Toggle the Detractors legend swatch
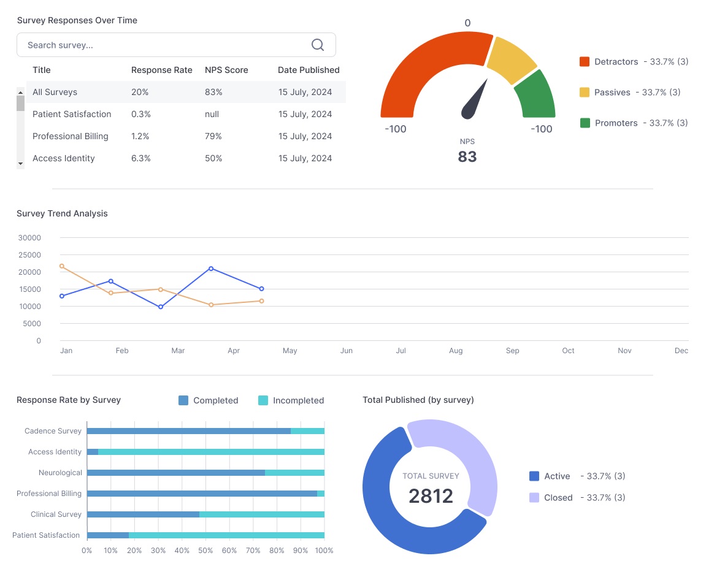The width and height of the screenshot is (706, 588). 585,61
